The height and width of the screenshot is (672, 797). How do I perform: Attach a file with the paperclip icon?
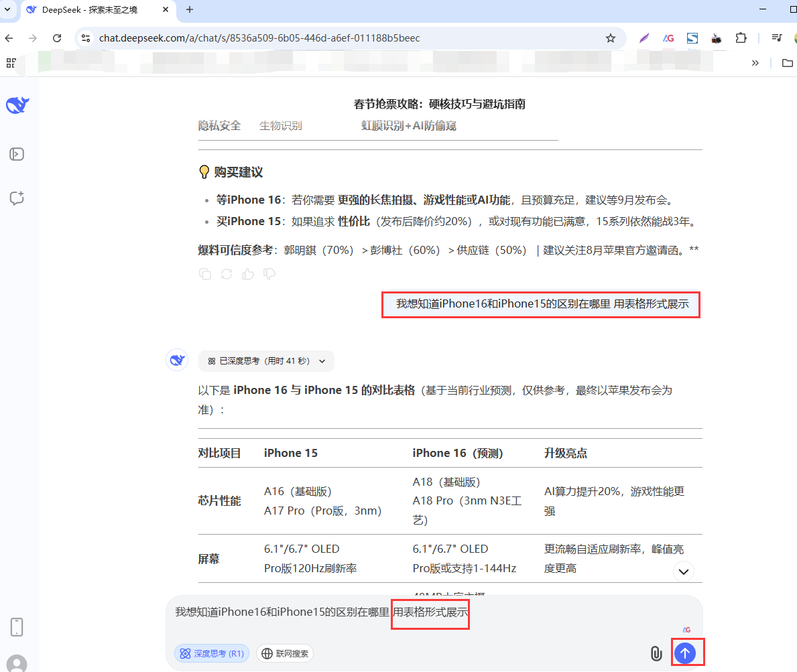656,653
